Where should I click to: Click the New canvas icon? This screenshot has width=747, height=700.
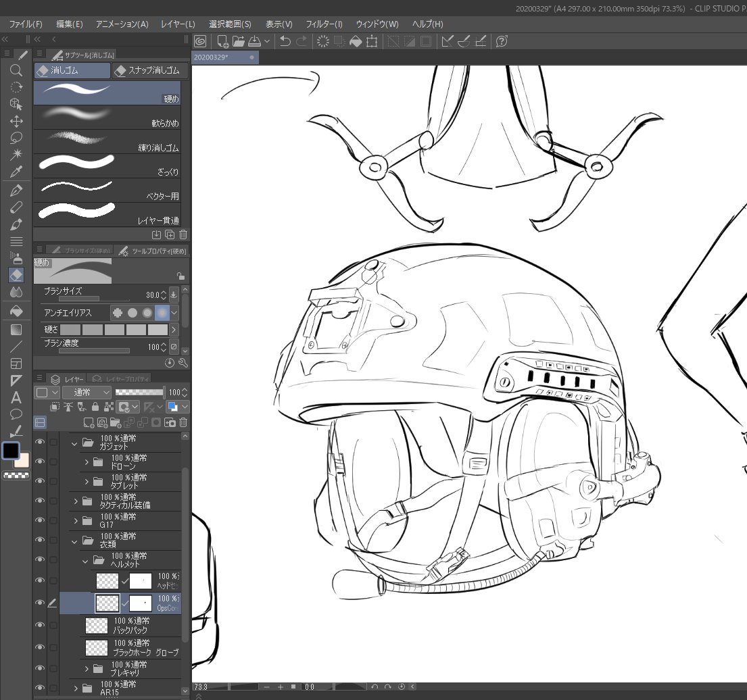(222, 41)
